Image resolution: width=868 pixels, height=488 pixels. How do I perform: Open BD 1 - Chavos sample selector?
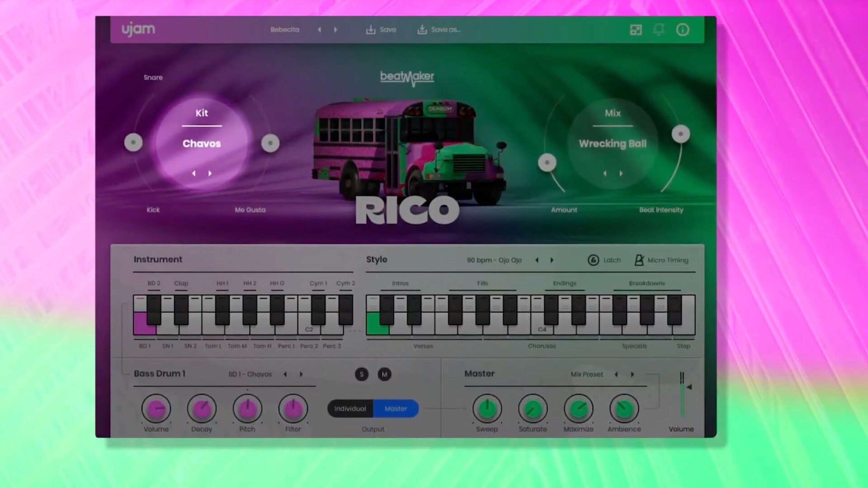(x=250, y=374)
